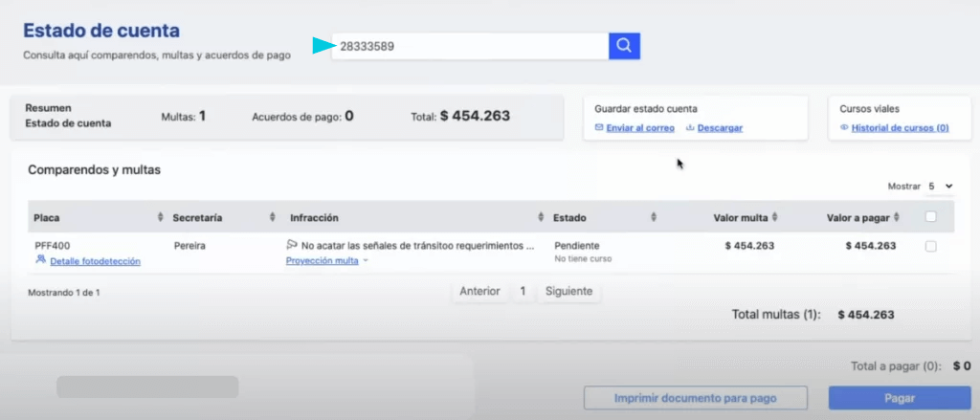Sort by the Valor a pagar column arrows

click(x=896, y=217)
